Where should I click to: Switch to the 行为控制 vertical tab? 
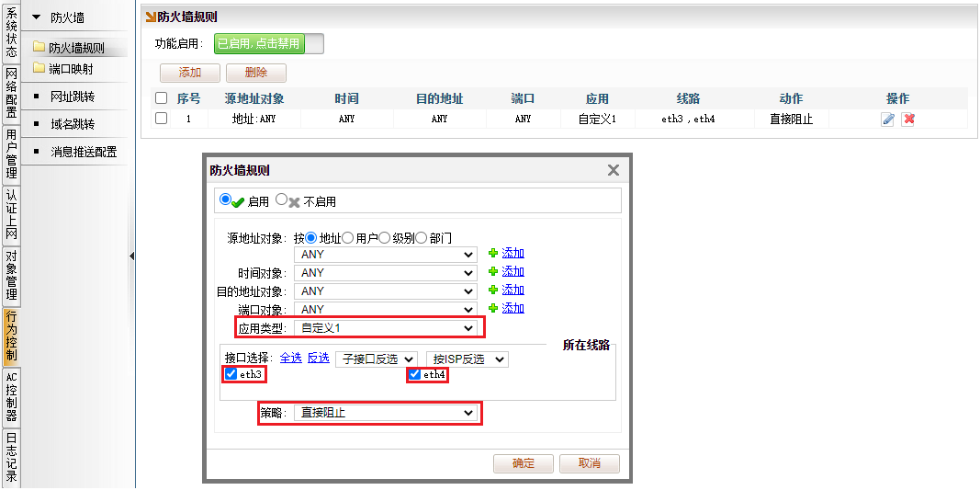coord(11,336)
